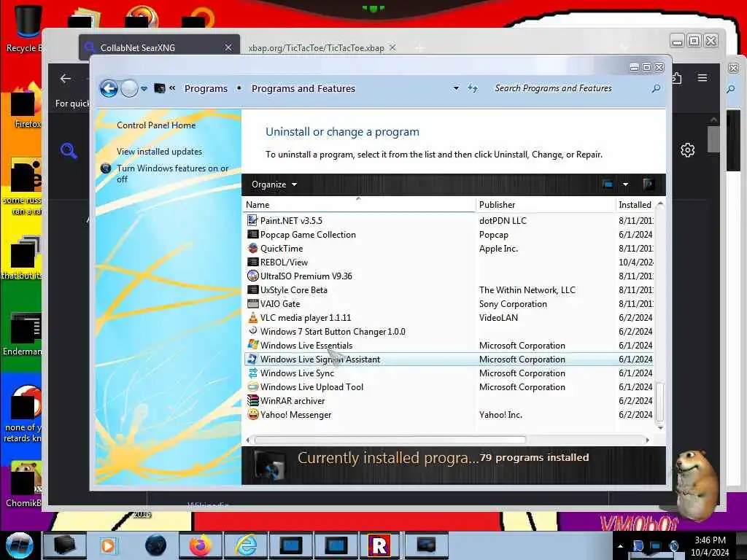
Task: Click publisher 'VideoLAN' cell
Action: [498, 318]
